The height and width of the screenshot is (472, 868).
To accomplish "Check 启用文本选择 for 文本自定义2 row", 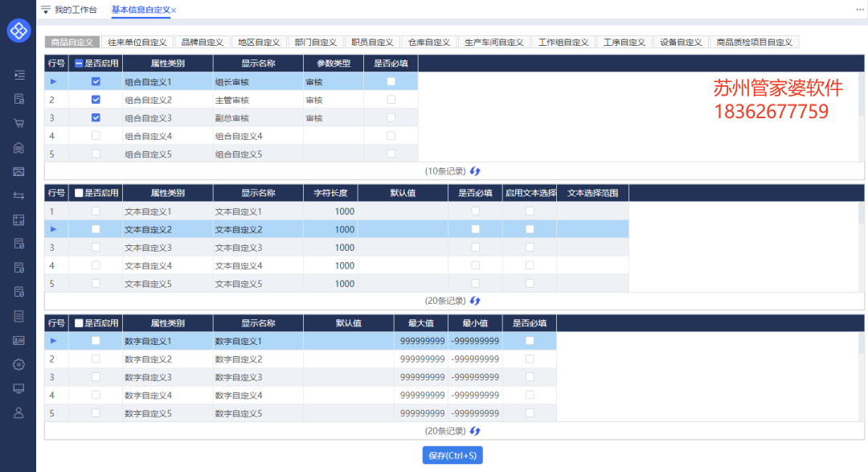I will tap(529, 228).
